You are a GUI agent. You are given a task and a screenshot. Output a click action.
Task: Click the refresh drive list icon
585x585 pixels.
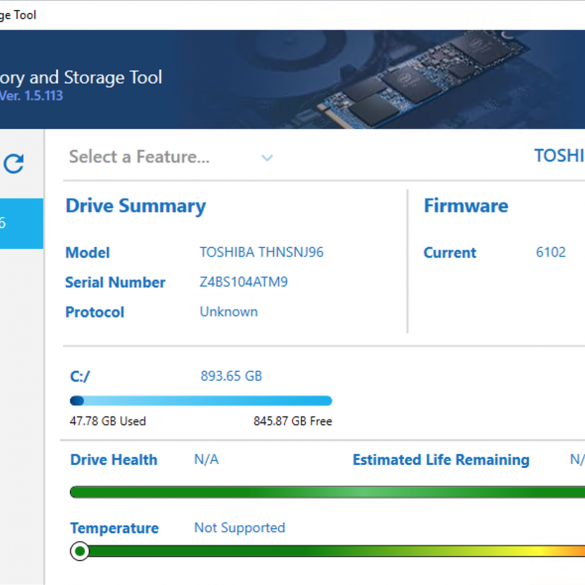[x=14, y=164]
